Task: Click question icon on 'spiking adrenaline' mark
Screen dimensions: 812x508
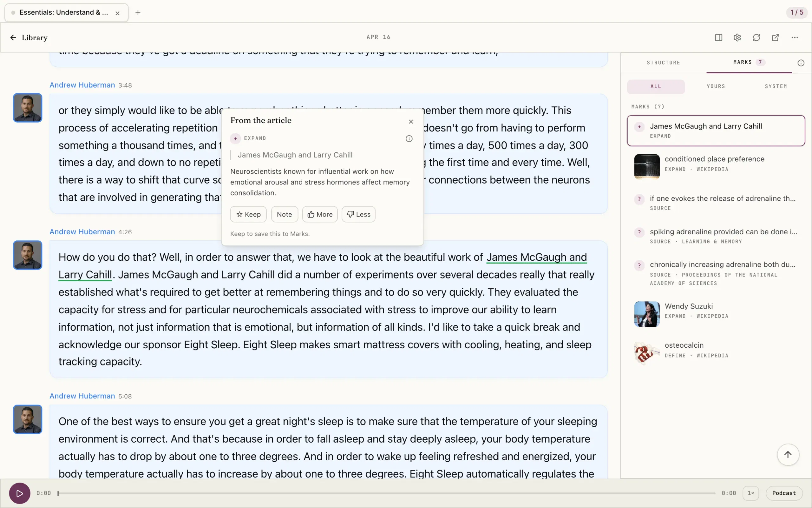Action: point(639,232)
